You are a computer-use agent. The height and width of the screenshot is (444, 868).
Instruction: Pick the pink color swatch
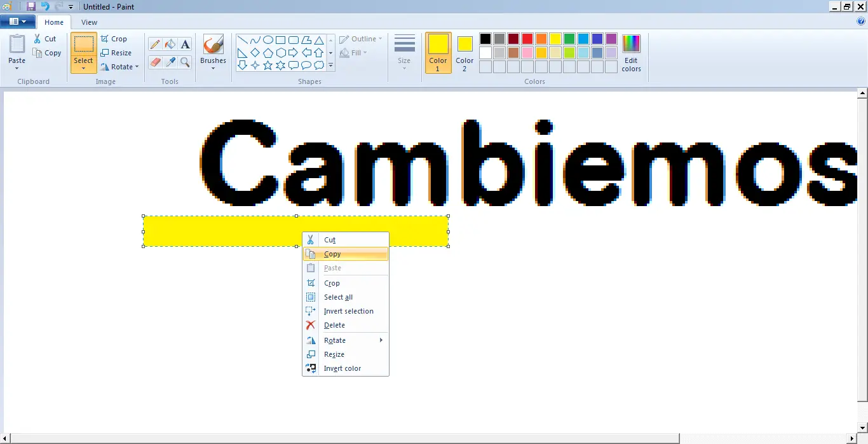click(527, 53)
